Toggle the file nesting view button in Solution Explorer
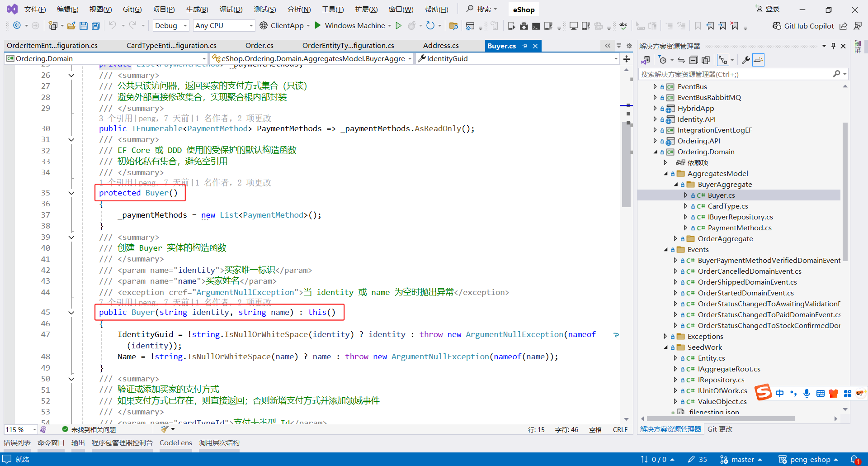Image resolution: width=868 pixels, height=466 pixels. point(723,60)
